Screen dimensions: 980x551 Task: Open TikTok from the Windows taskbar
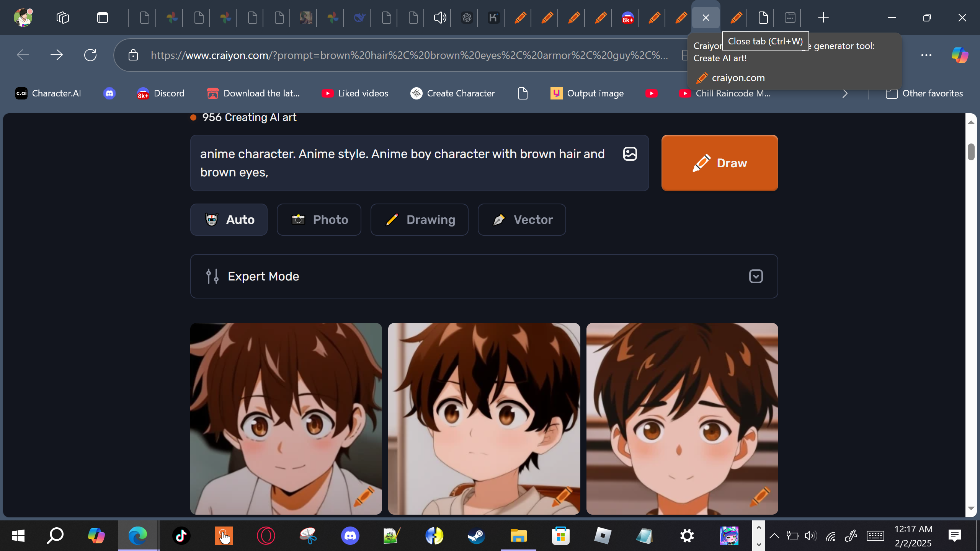(181, 536)
